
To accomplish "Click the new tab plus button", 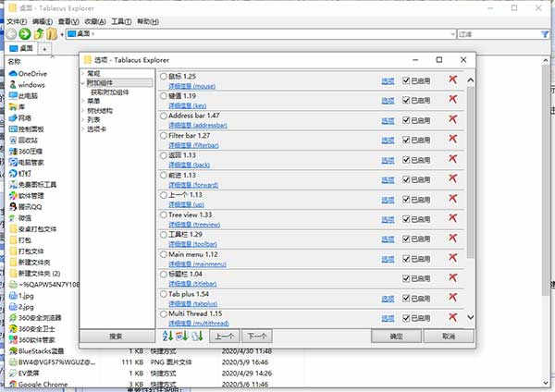I will coord(44,49).
